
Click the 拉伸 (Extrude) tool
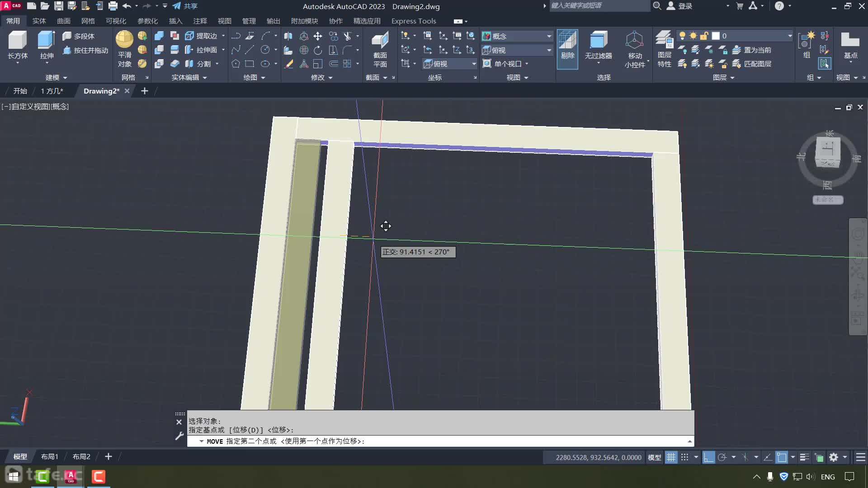point(47,45)
